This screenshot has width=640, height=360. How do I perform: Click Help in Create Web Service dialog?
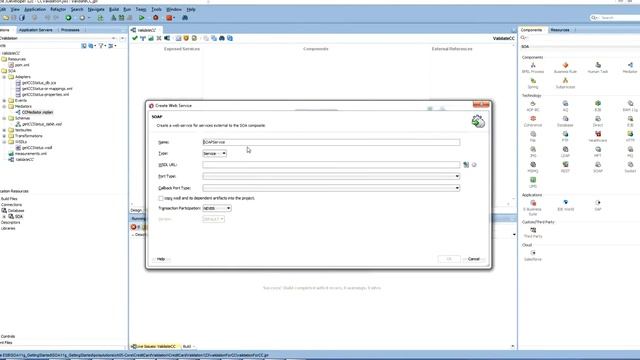coord(161,259)
